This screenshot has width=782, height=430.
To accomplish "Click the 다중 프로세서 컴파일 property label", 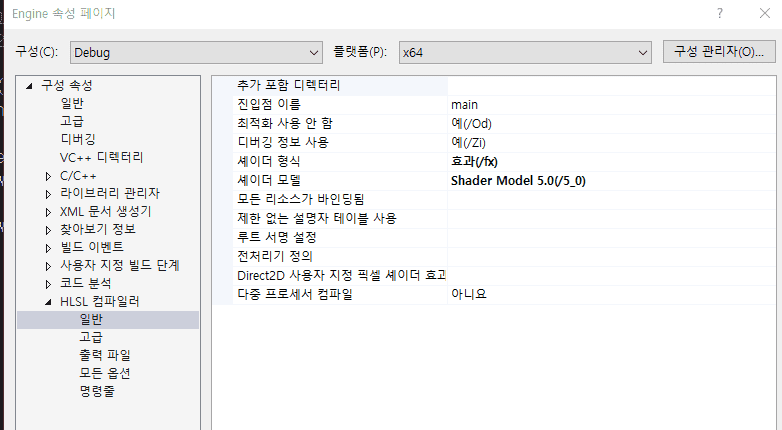I will (295, 294).
